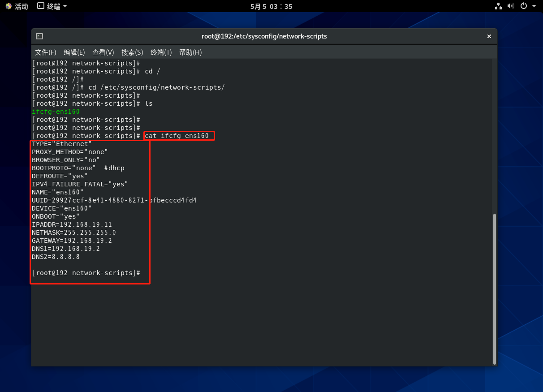The width and height of the screenshot is (543, 392).
Task: Click the terminal icon in the window title bar
Action: 39,36
